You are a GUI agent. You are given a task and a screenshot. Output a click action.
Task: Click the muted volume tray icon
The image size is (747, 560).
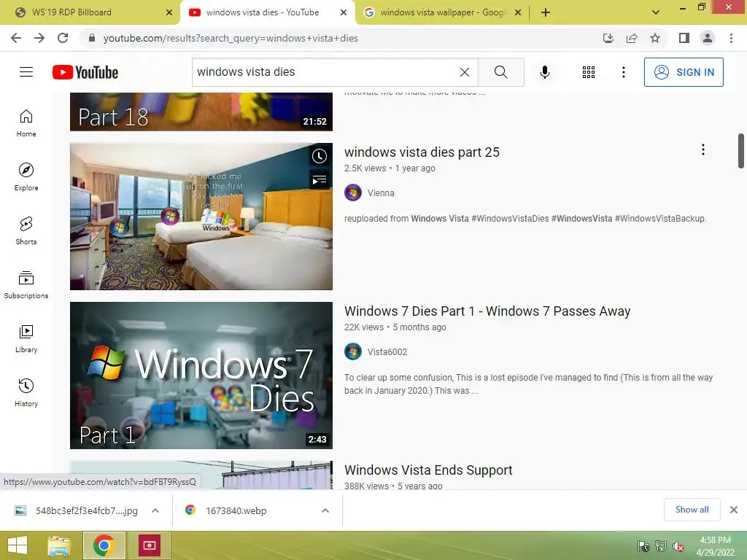click(x=678, y=547)
